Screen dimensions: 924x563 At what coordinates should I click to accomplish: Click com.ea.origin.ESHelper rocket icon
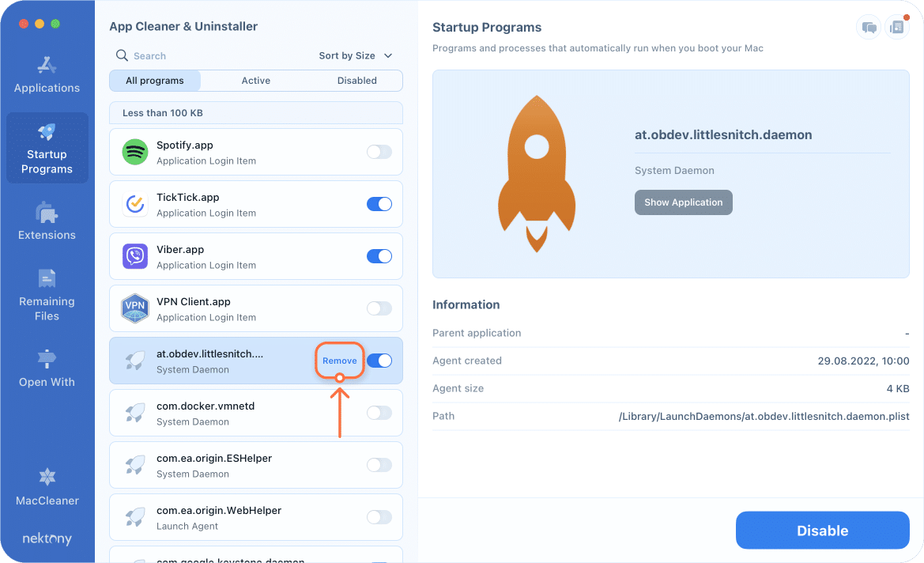coord(135,465)
